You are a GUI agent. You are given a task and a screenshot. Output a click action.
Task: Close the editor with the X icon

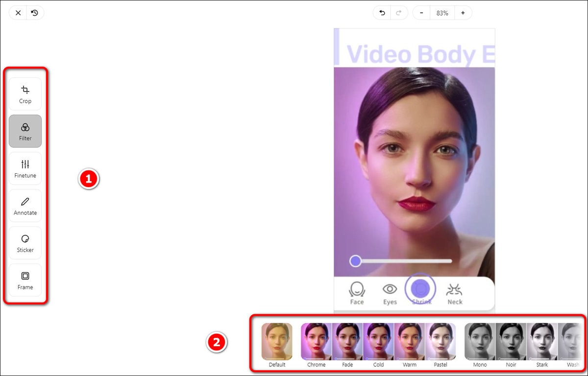tap(18, 13)
